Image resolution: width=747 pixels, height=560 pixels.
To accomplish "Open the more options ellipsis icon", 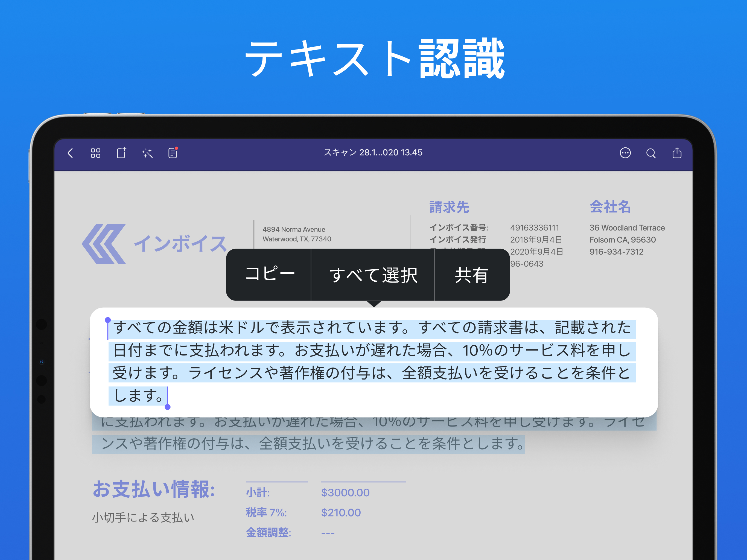I will point(625,153).
